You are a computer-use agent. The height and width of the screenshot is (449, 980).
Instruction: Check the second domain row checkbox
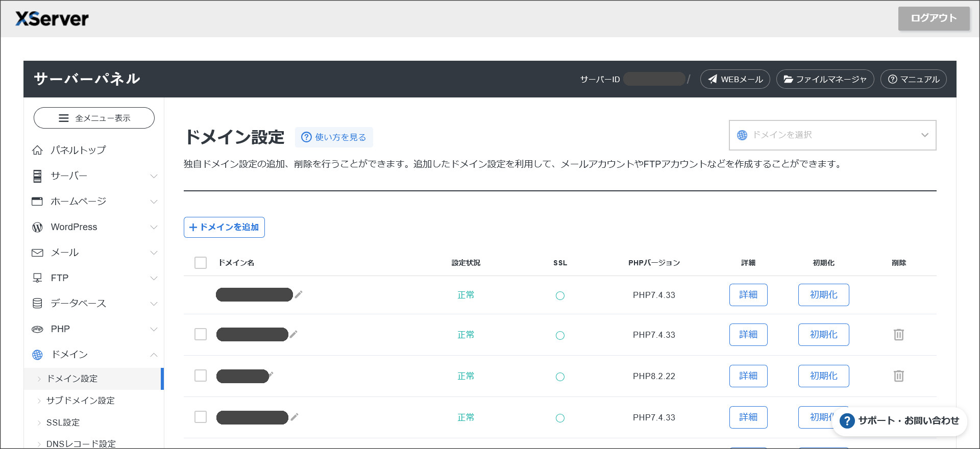(x=201, y=334)
